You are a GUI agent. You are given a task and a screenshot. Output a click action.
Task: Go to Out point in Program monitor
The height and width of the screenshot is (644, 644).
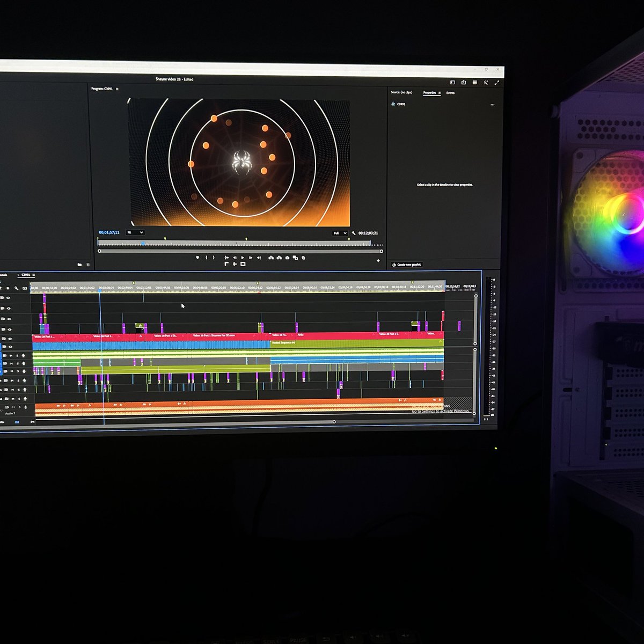259,258
